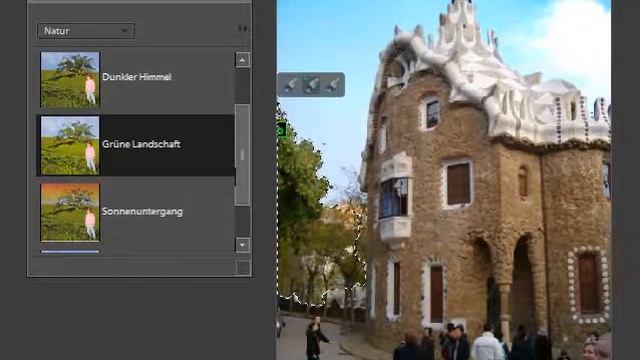Choose Dunkler Himmel effect label

point(137,77)
